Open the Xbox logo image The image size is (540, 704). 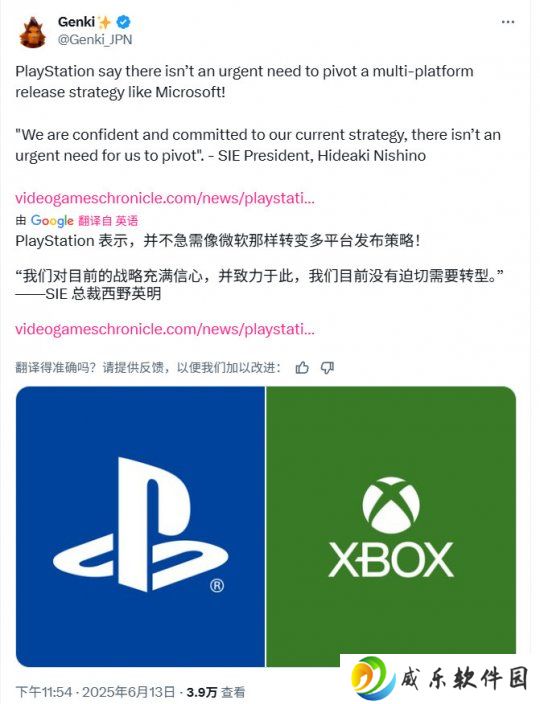(391, 526)
